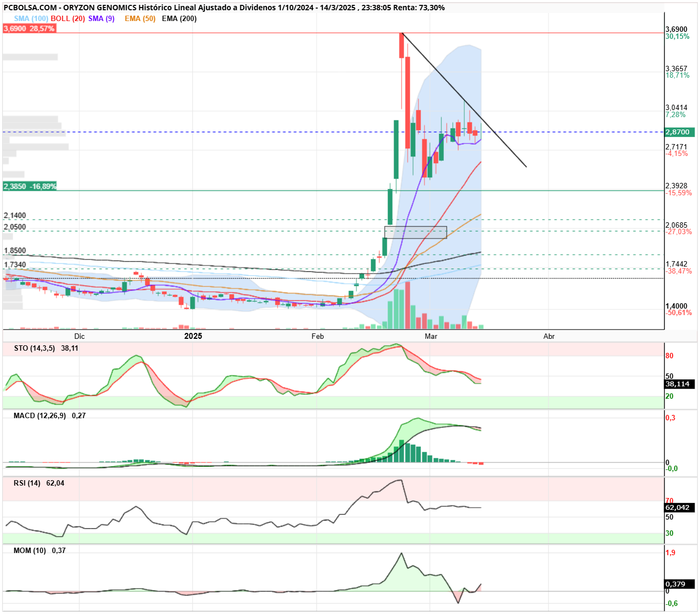Click the 2,3928 price axis value

point(677,186)
